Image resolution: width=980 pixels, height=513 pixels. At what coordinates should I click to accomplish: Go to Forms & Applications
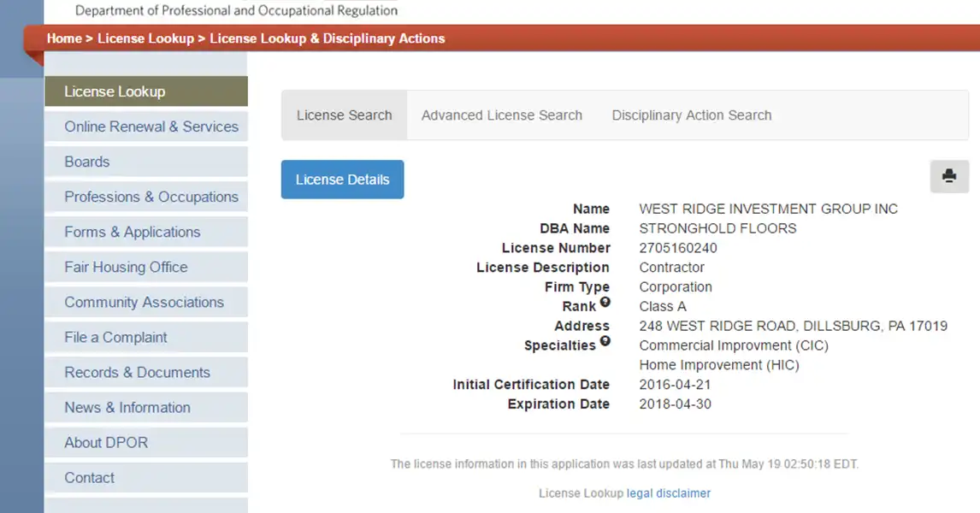pos(146,232)
